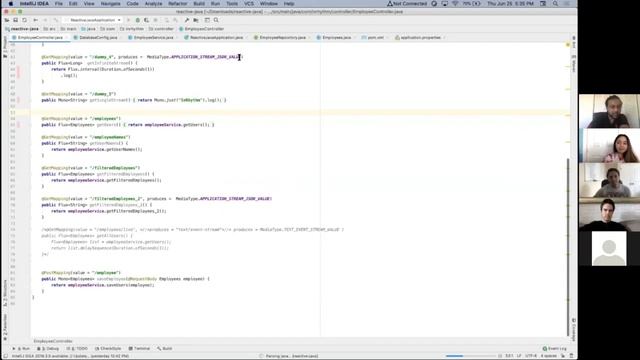This screenshot has height=360, width=640.
Task: Click the Wi-Fi status icon in menu bar
Action: (455, 4)
